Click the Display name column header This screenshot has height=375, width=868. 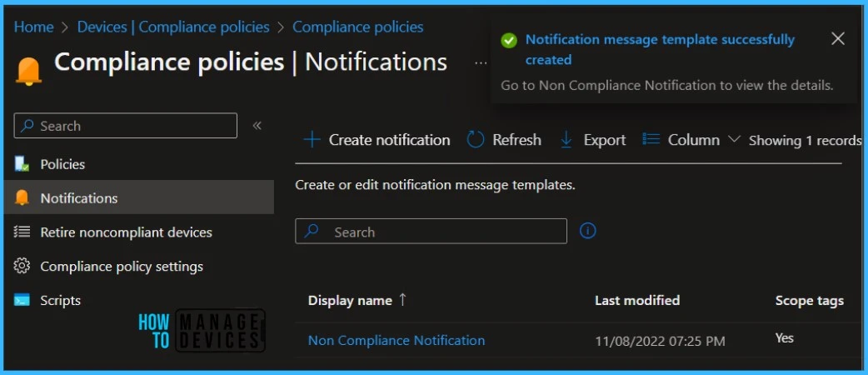click(x=350, y=300)
